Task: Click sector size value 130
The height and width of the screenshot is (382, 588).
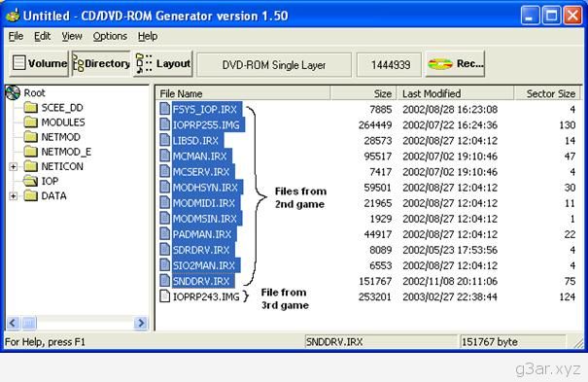Action: (567, 124)
